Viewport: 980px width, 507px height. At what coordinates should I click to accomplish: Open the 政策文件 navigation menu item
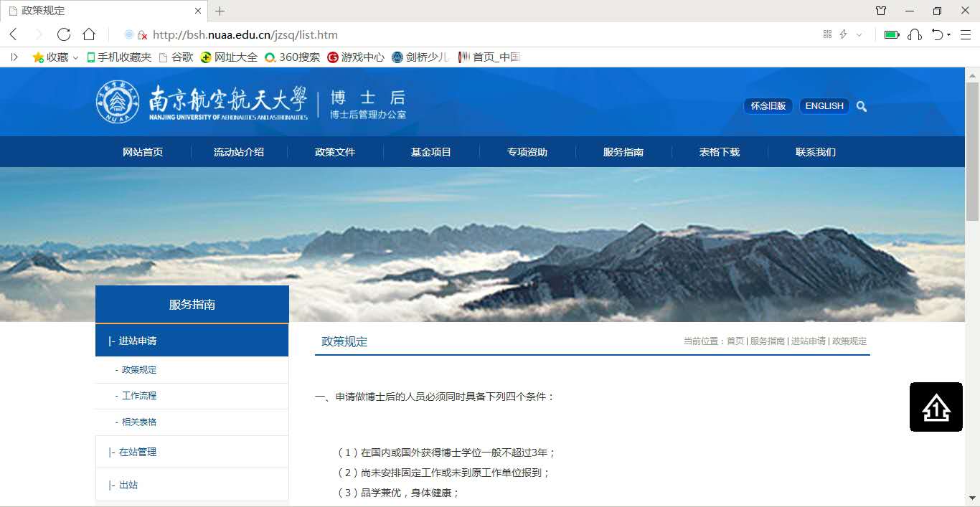tap(335, 152)
